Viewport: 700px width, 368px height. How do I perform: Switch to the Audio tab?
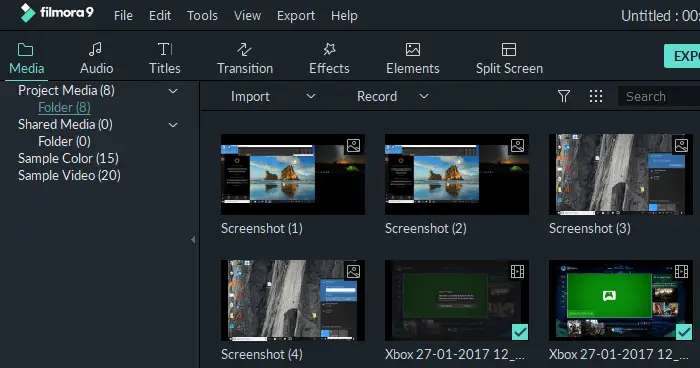[96, 59]
